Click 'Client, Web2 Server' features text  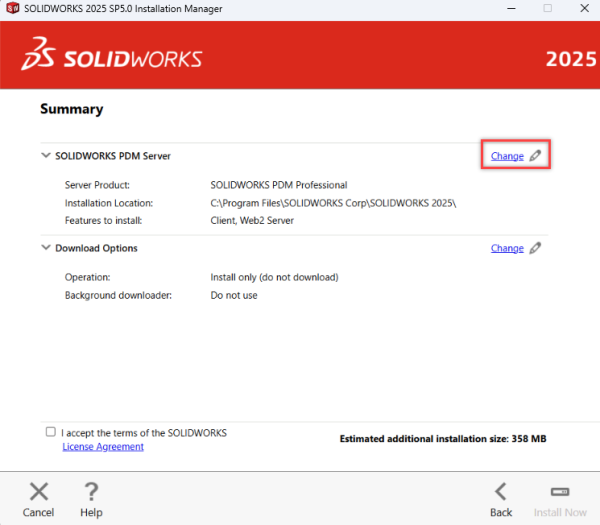pyautogui.click(x=252, y=220)
